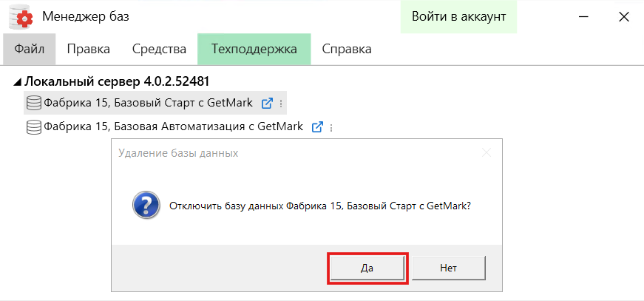Click Локальный сервер 4.0.2.52481 label

(117, 81)
